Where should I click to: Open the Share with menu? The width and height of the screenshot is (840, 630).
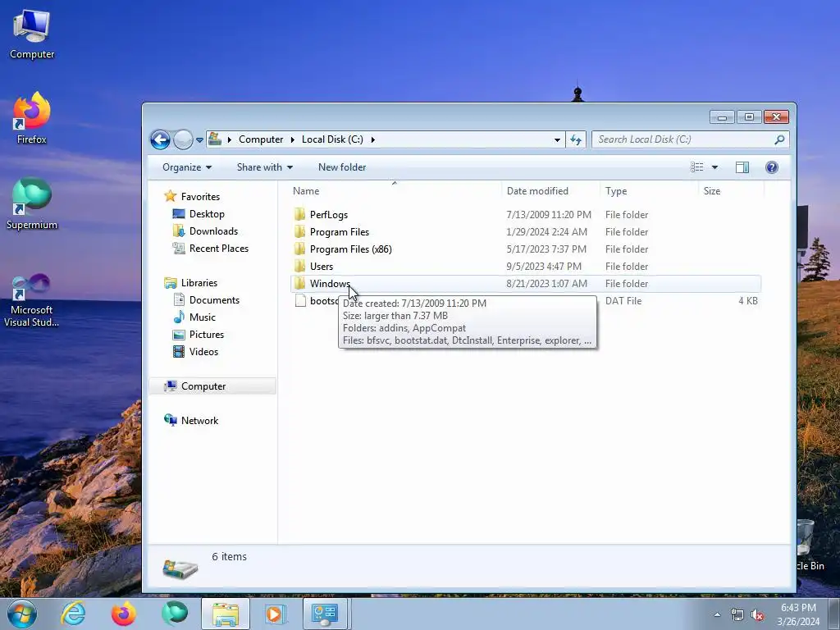(x=265, y=167)
